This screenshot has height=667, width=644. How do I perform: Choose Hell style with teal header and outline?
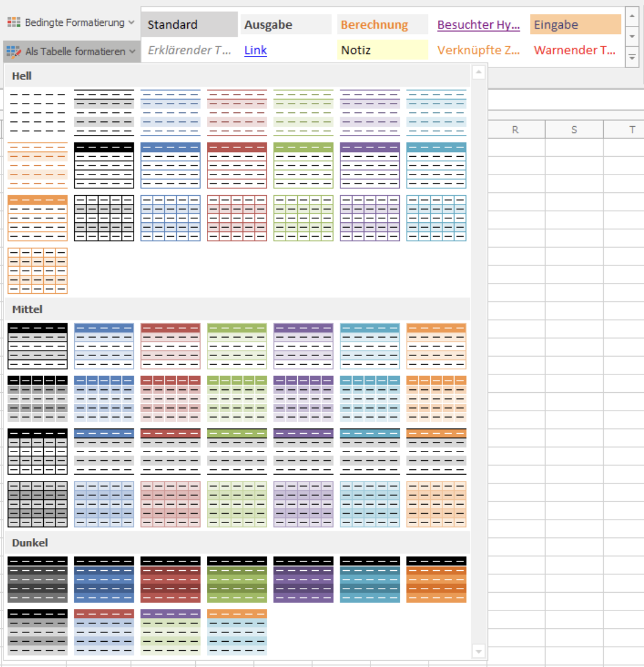click(x=437, y=165)
